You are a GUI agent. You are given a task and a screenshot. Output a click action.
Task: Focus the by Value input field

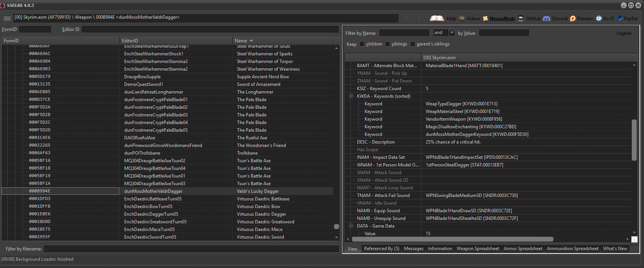pos(504,33)
